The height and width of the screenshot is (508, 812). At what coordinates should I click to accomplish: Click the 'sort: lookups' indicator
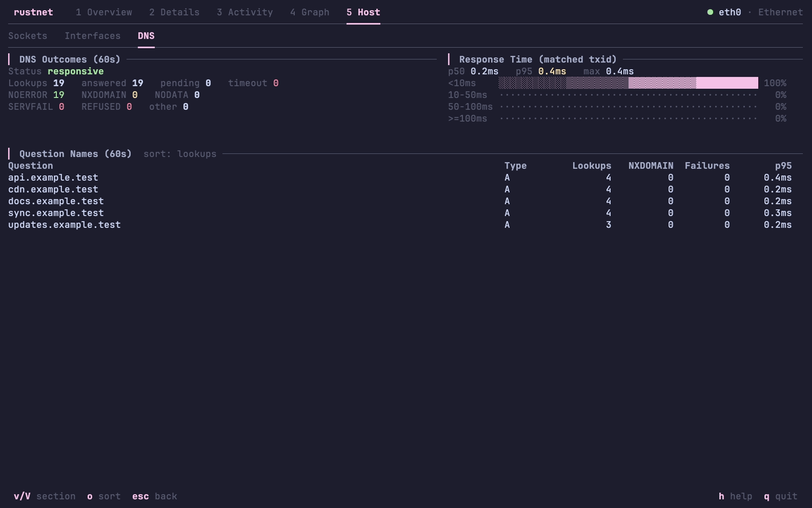(x=180, y=154)
